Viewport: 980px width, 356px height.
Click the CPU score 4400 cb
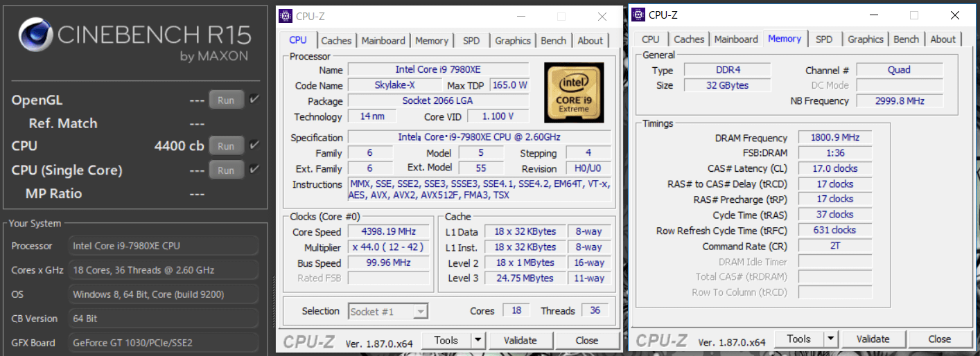[x=179, y=146]
